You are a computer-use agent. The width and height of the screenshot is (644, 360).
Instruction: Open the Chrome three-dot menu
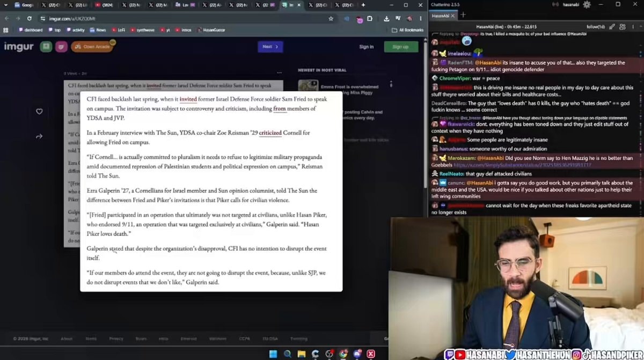[421, 18]
